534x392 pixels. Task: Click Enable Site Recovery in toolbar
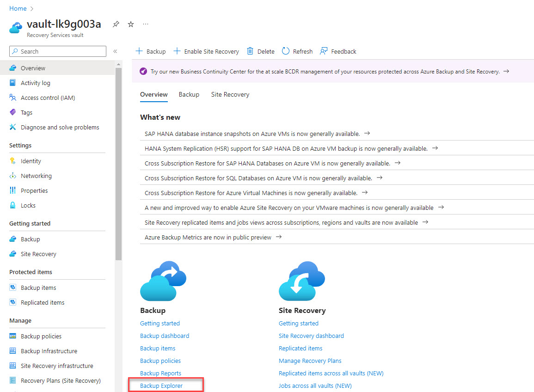click(x=206, y=51)
